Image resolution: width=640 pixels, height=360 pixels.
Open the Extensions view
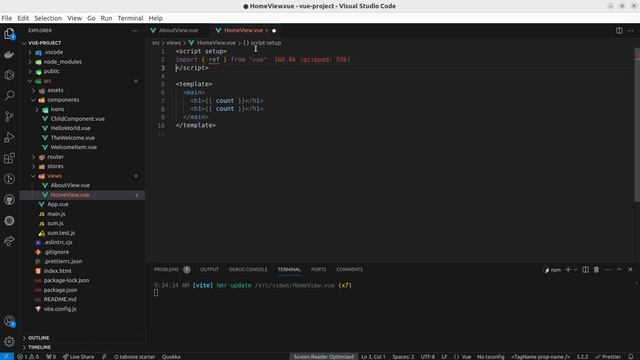tap(9, 158)
